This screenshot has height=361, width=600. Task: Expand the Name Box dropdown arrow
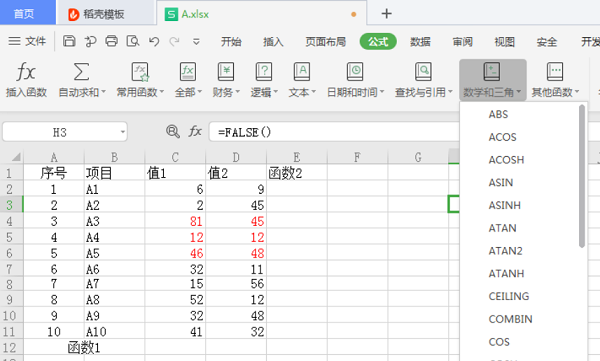coord(122,132)
